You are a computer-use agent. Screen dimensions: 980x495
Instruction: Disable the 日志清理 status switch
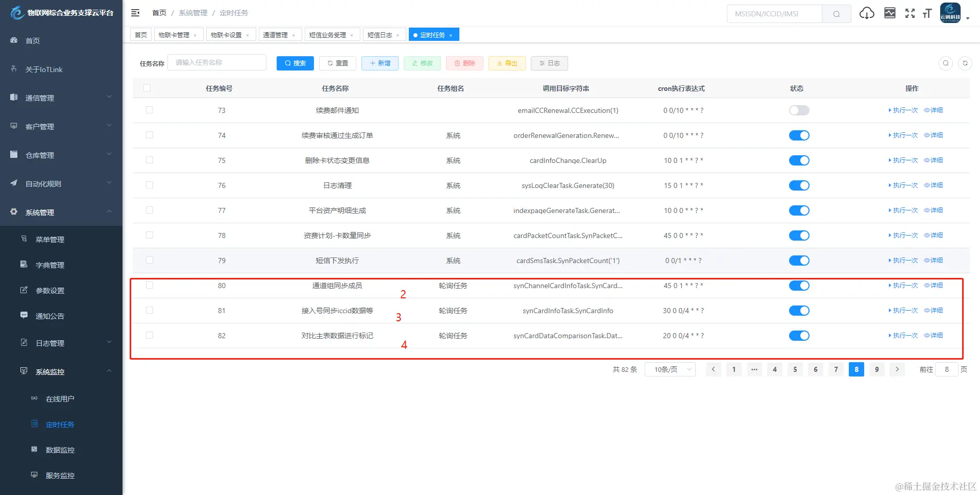(x=799, y=185)
